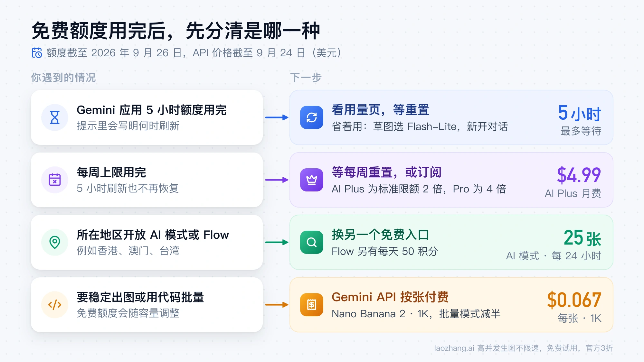Image resolution: width=644 pixels, height=362 pixels.
Task: Click the green search icon for 换另一个免费入口
Action: [312, 242]
